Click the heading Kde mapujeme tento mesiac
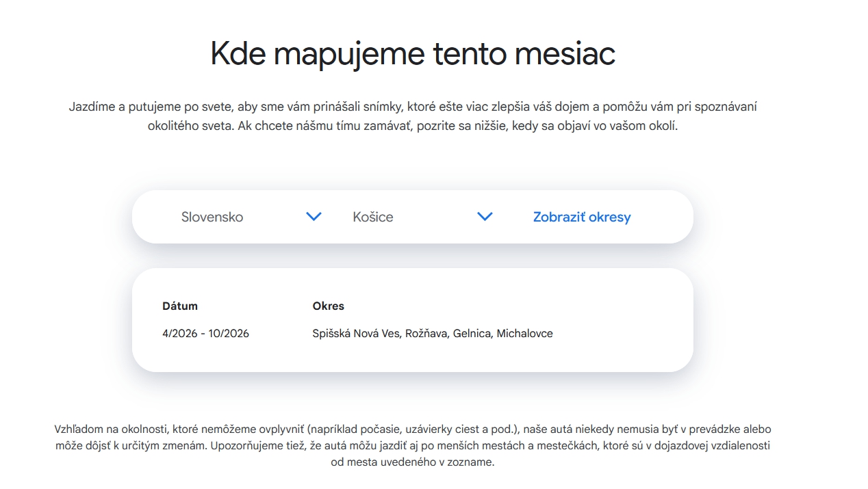The image size is (868, 489). (x=412, y=53)
